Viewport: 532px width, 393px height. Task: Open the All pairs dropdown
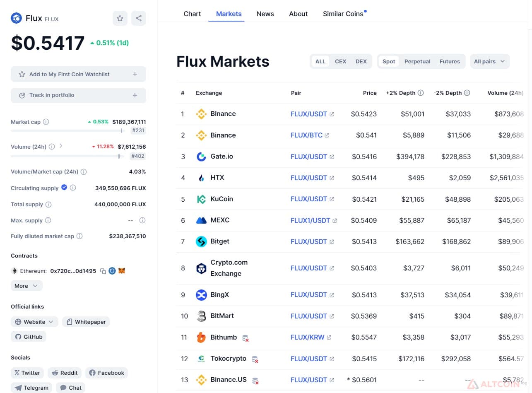point(490,61)
